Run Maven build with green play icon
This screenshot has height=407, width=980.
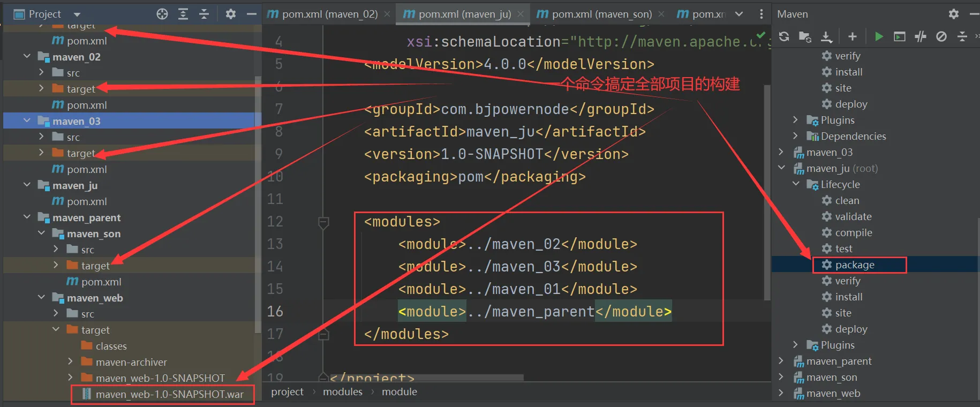click(879, 36)
